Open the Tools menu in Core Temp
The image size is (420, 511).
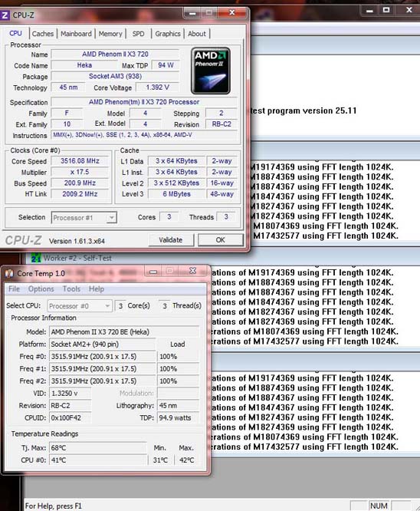(71, 288)
